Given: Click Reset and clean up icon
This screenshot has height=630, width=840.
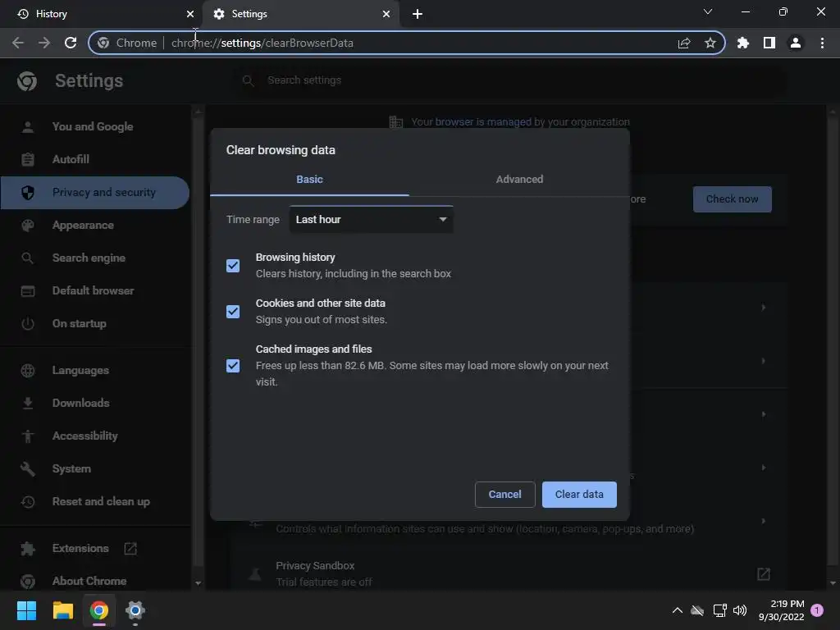Looking at the screenshot, I should click(x=28, y=501).
